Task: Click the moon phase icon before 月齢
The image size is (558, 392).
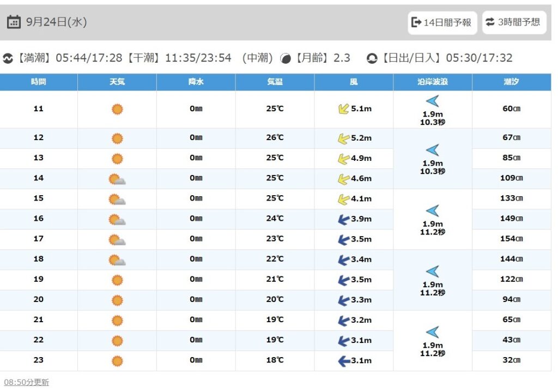Action: coord(286,58)
